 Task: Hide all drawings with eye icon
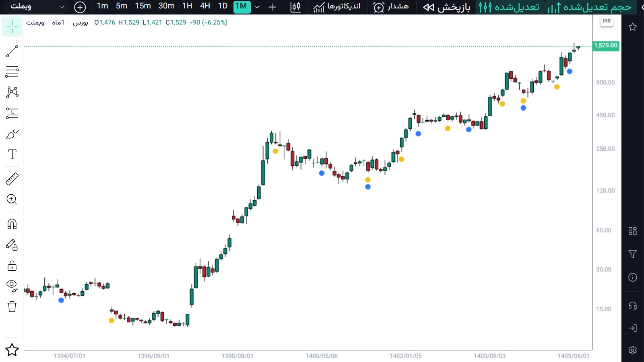[x=12, y=286]
